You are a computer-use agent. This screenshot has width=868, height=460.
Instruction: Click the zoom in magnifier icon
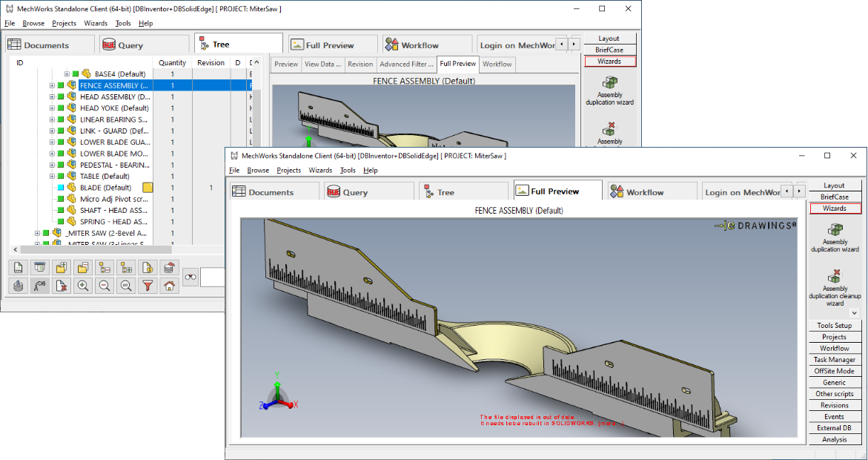click(83, 286)
